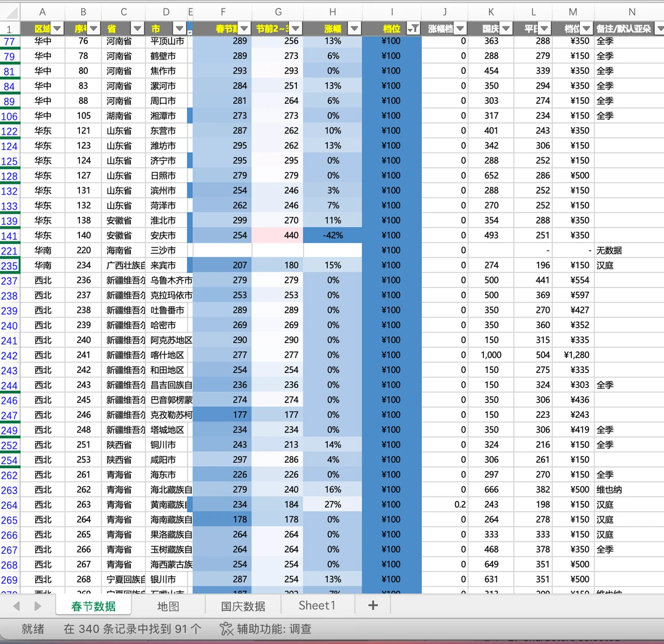Click cell with city 淮北市

168,221
